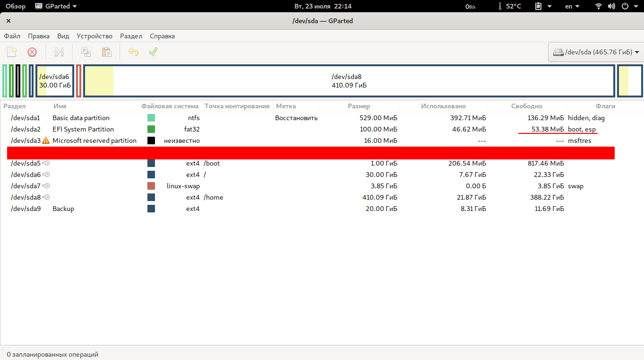Click the Basic data partition name

click(81, 118)
